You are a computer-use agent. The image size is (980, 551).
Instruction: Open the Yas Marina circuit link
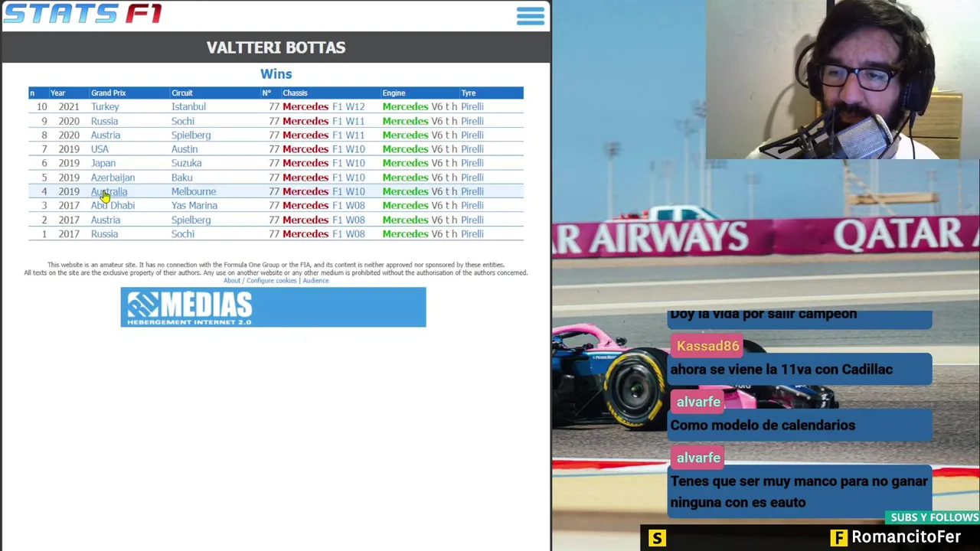pos(194,205)
